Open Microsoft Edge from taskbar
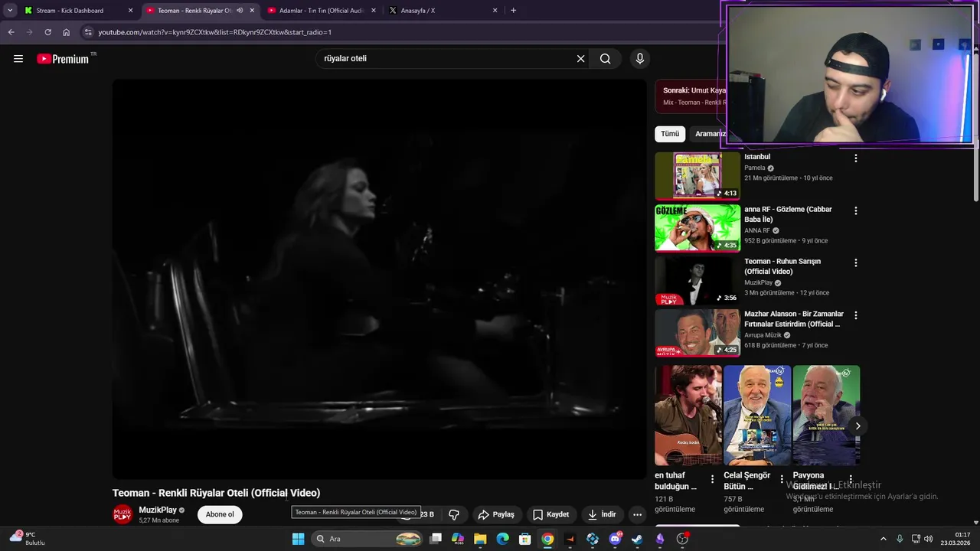Image resolution: width=980 pixels, height=551 pixels. click(502, 539)
